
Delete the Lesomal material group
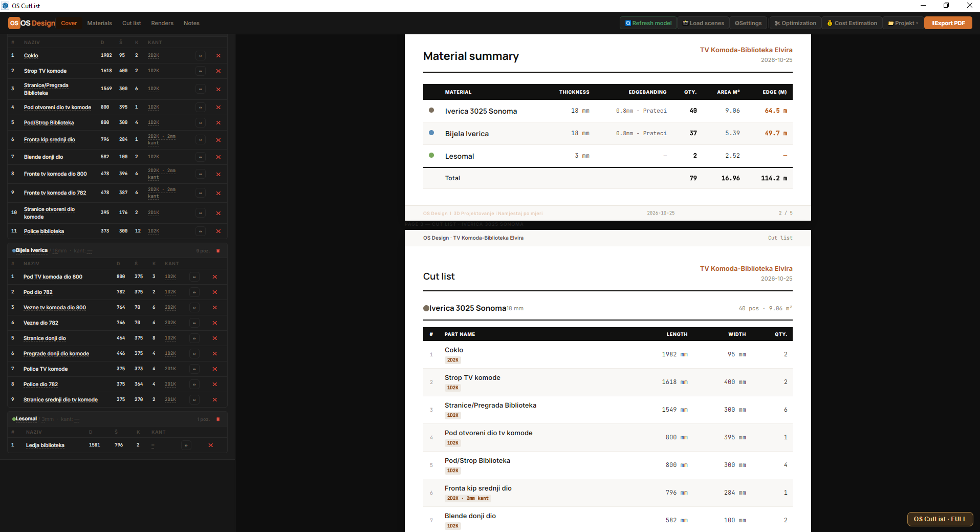[x=218, y=419]
